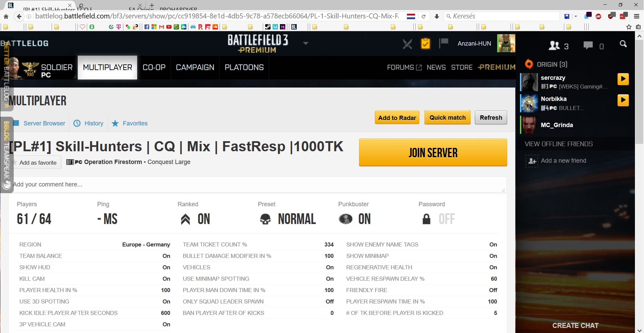644x333 pixels.
Task: Expand the Battlefield 3 game selector arrow
Action: coord(305,43)
